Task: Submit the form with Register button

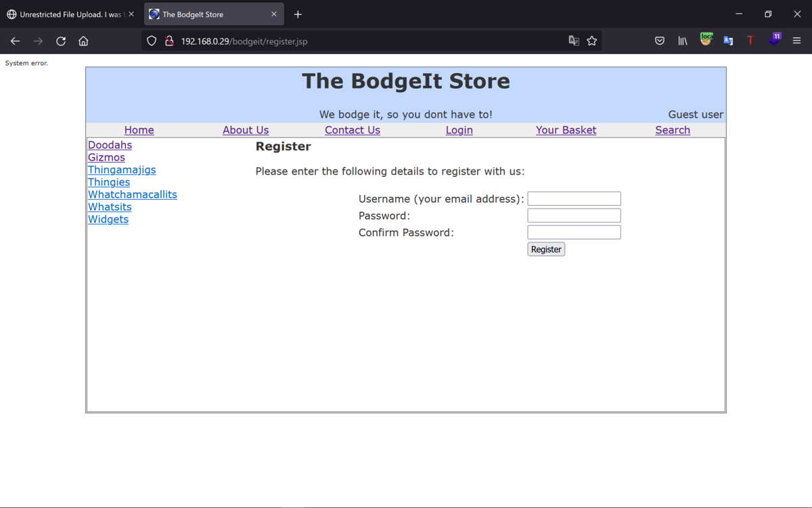Action: coord(546,249)
